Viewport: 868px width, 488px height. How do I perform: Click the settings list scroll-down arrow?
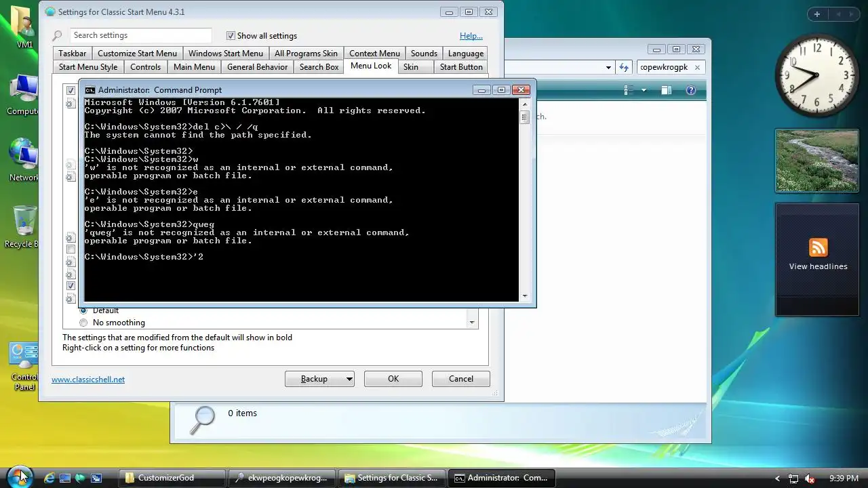coord(472,323)
